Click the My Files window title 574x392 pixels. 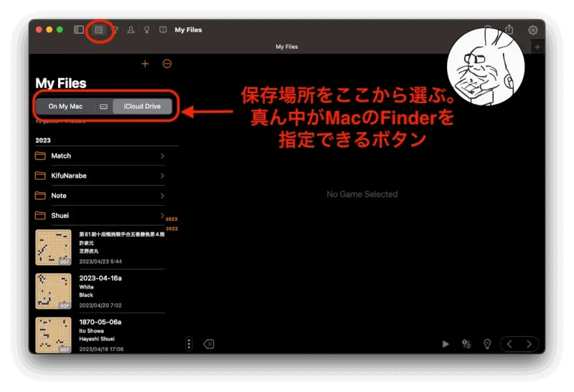click(188, 30)
